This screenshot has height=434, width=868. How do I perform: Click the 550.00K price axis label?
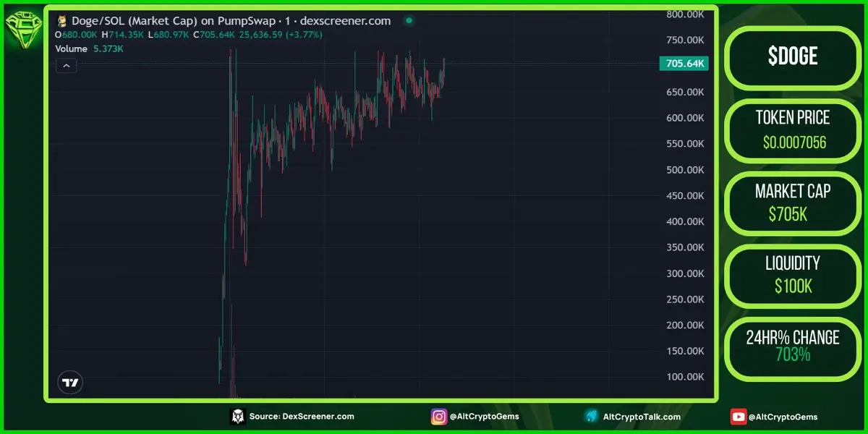(684, 144)
